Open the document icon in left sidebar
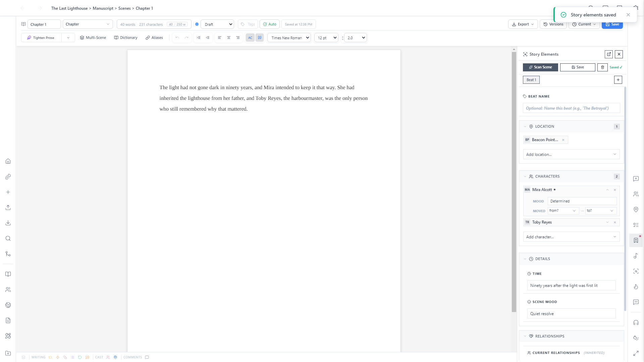 [8, 320]
